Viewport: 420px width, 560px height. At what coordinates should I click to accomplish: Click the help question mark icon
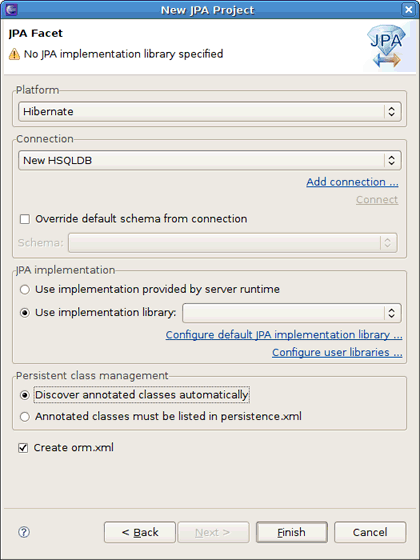(x=24, y=532)
